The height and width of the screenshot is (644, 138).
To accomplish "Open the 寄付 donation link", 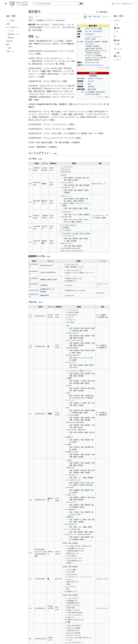I will tap(113, 4).
